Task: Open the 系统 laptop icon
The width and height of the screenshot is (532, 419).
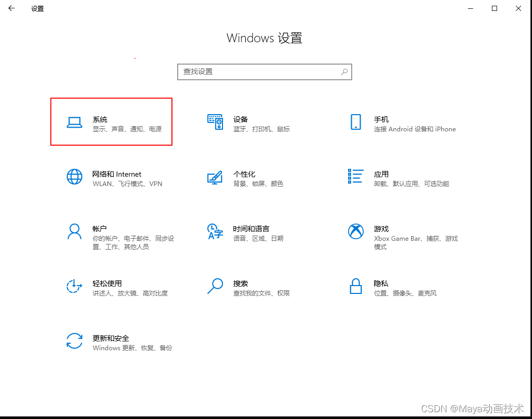Action: pos(75,122)
